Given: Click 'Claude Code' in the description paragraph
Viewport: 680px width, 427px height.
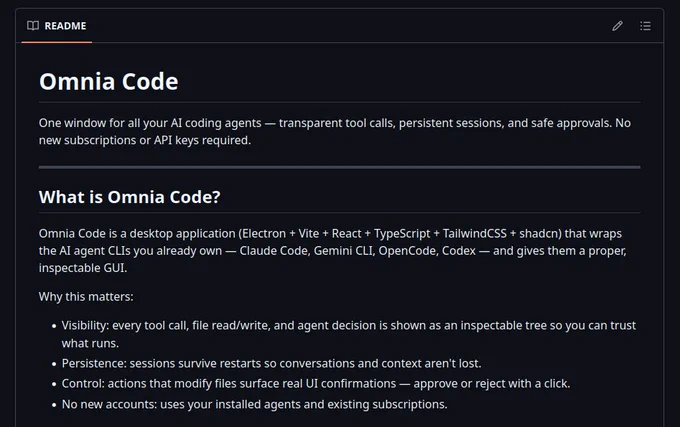Looking at the screenshot, I should [274, 251].
